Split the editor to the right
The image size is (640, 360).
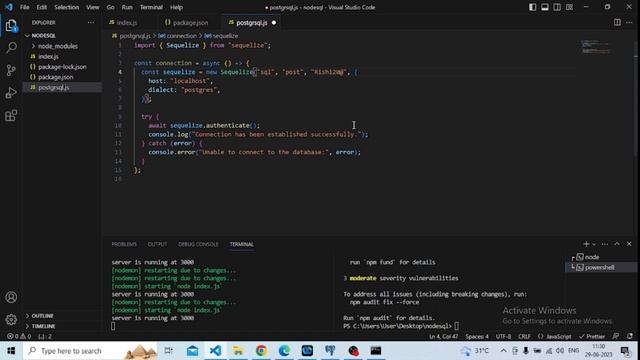click(617, 22)
